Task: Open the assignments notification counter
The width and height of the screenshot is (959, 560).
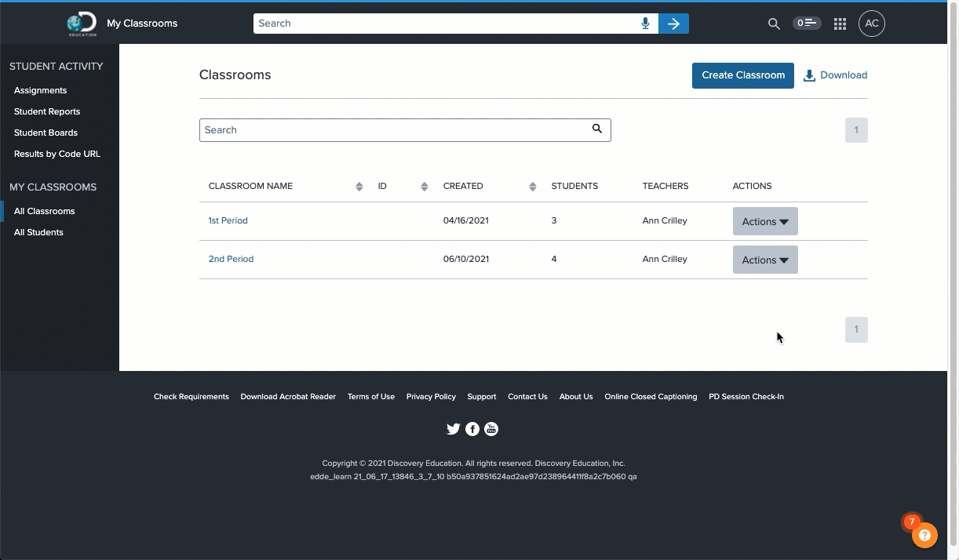Action: (x=807, y=23)
